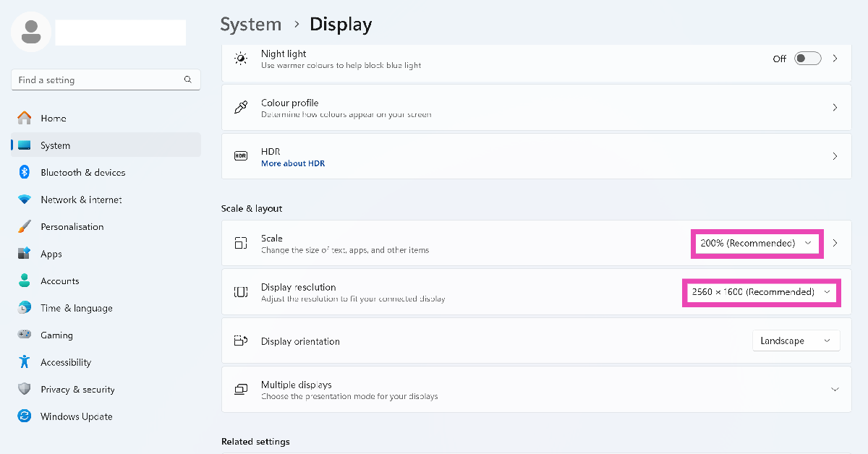Navigate back to System in breadcrumb
Screen dimensions: 868x454
tap(250, 25)
